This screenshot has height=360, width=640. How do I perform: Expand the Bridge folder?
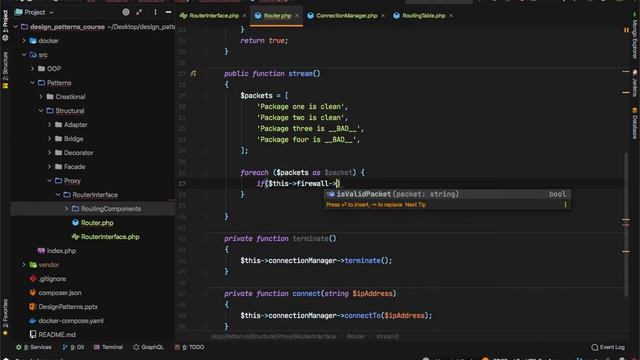49,139
